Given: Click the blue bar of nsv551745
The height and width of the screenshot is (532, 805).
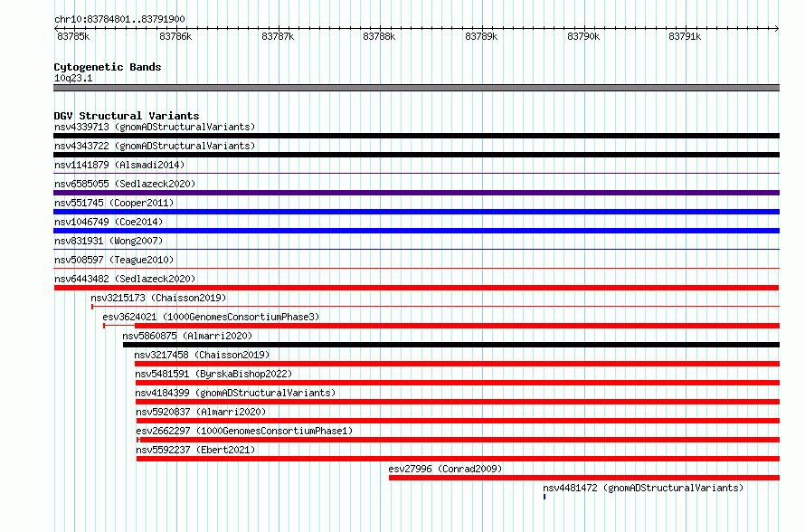Looking at the screenshot, I should pyautogui.click(x=416, y=212).
